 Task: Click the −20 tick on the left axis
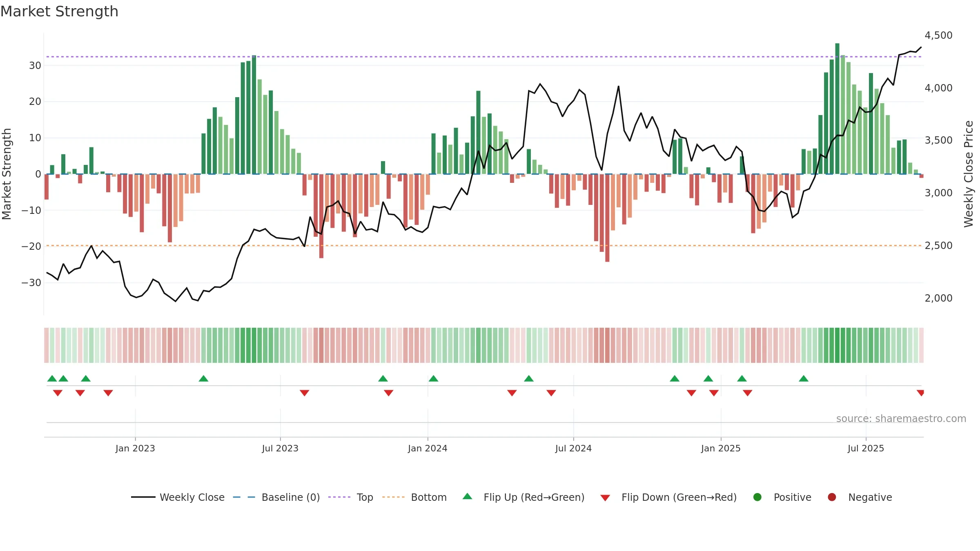click(x=31, y=246)
